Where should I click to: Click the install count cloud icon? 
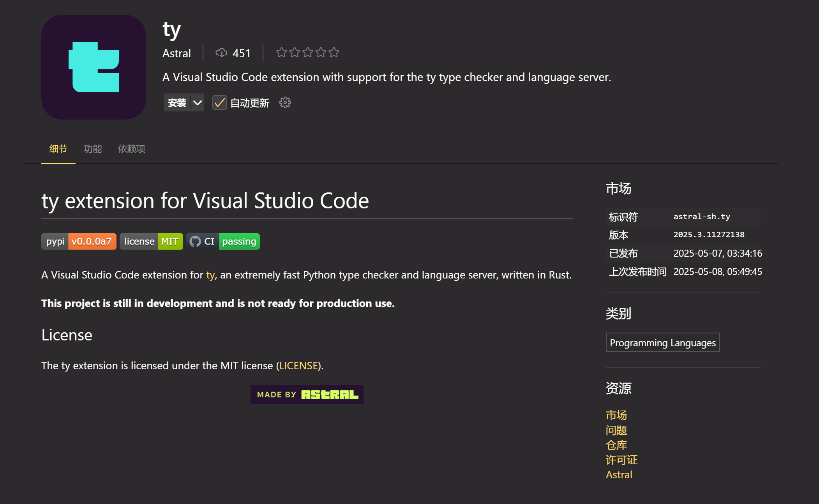221,53
